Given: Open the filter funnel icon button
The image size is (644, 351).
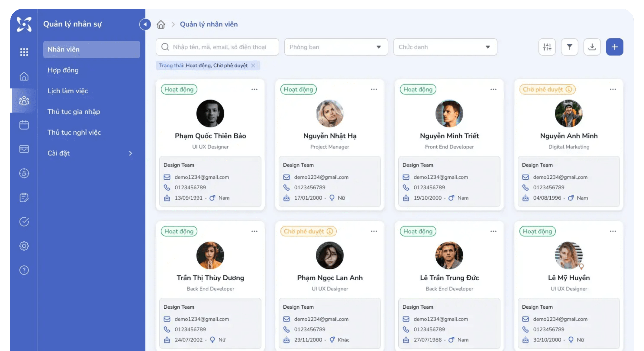Looking at the screenshot, I should tap(569, 47).
